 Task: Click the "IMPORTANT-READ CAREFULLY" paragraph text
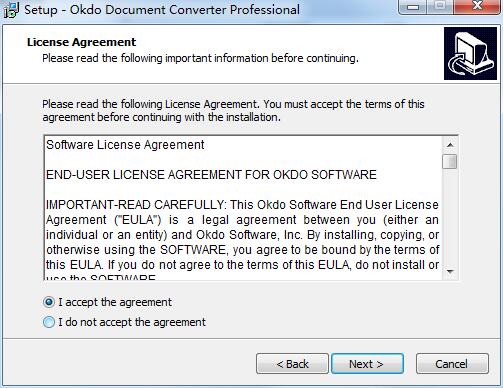[242, 235]
